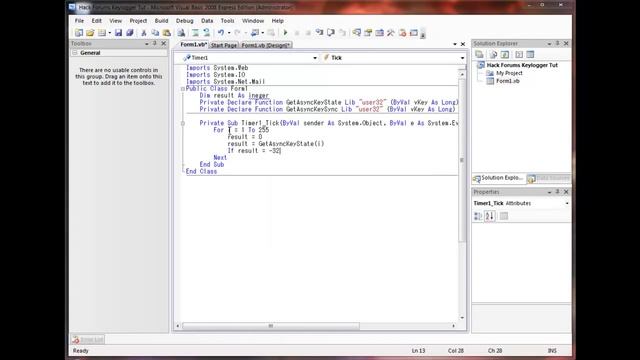The height and width of the screenshot is (360, 640).
Task: Save the current file with the floppy icon
Action: (118, 33)
